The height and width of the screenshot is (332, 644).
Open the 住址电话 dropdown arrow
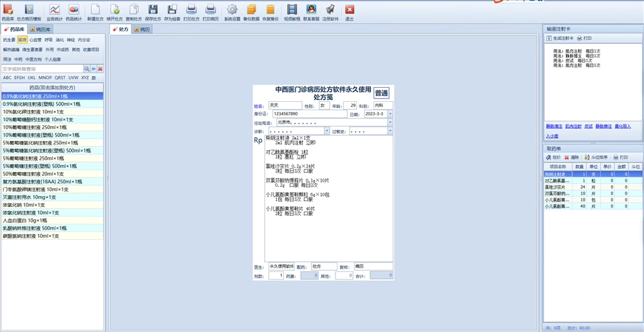[390, 122]
